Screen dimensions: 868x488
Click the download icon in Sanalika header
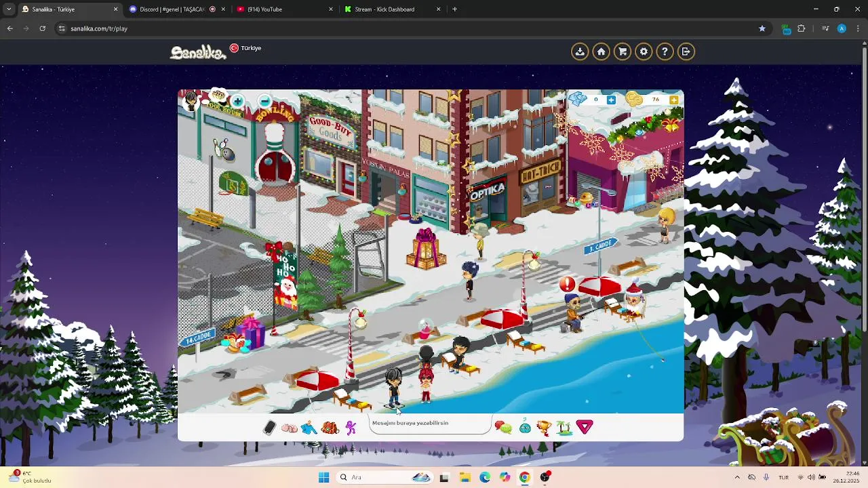[580, 52]
